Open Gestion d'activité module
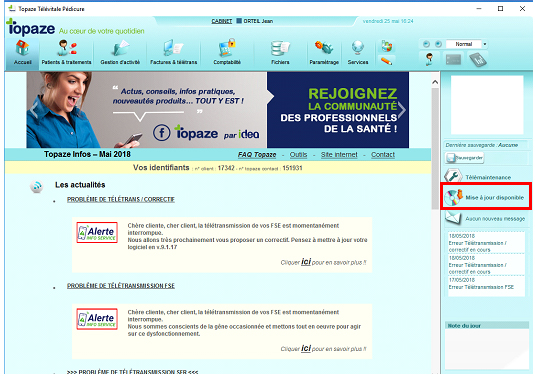The width and height of the screenshot is (535, 376). (x=120, y=52)
